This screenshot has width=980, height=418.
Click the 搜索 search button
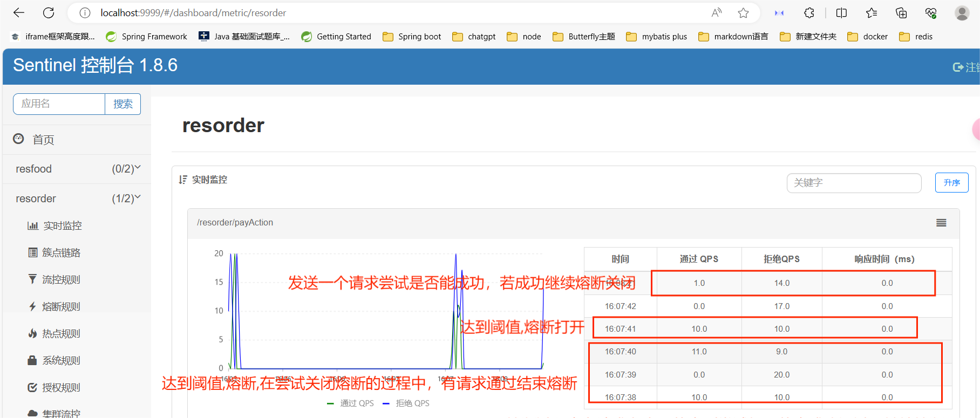122,104
